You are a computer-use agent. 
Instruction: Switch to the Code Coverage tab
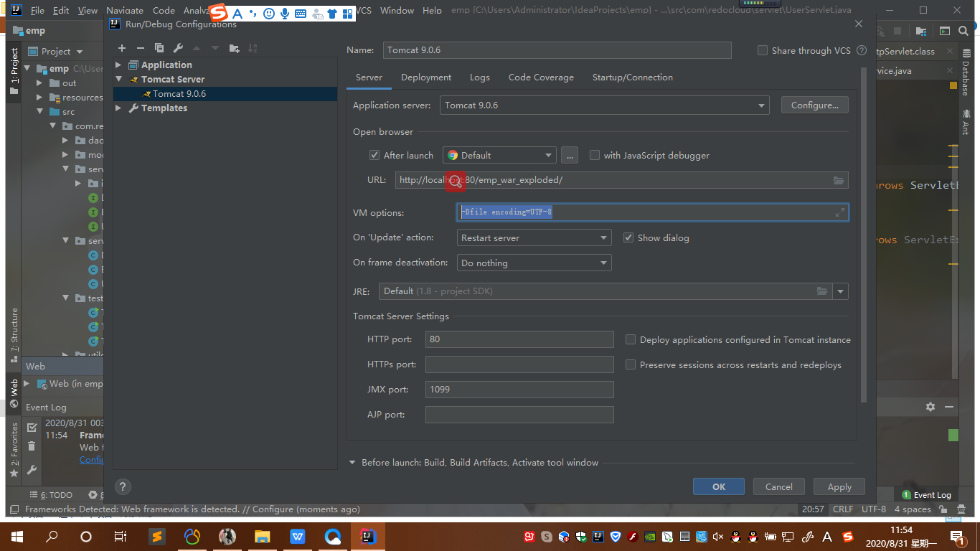(541, 77)
